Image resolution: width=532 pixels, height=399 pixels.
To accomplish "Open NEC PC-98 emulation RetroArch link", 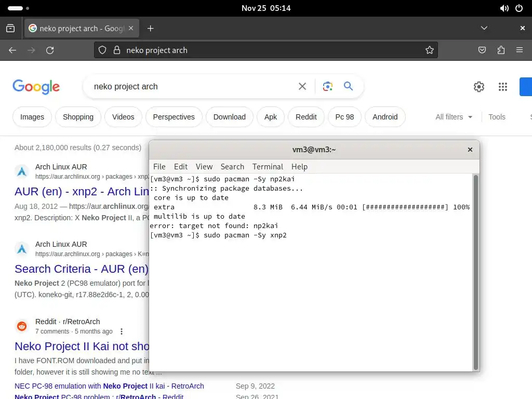I will [x=109, y=386].
